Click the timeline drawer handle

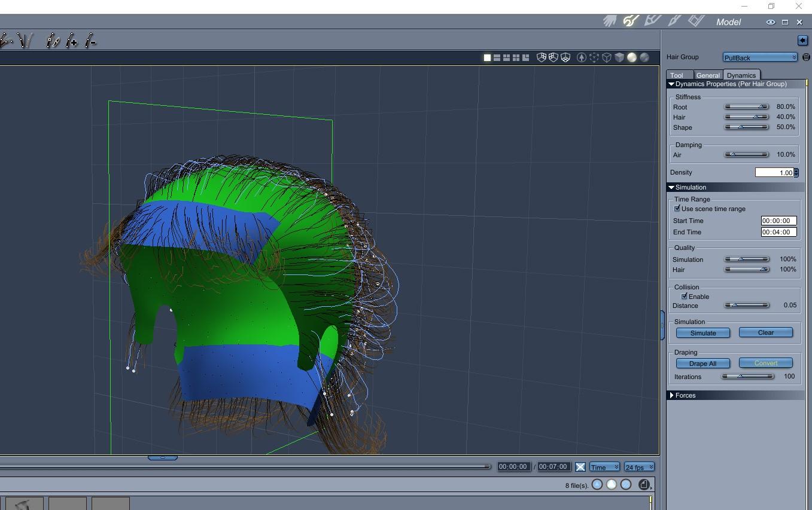click(x=162, y=458)
